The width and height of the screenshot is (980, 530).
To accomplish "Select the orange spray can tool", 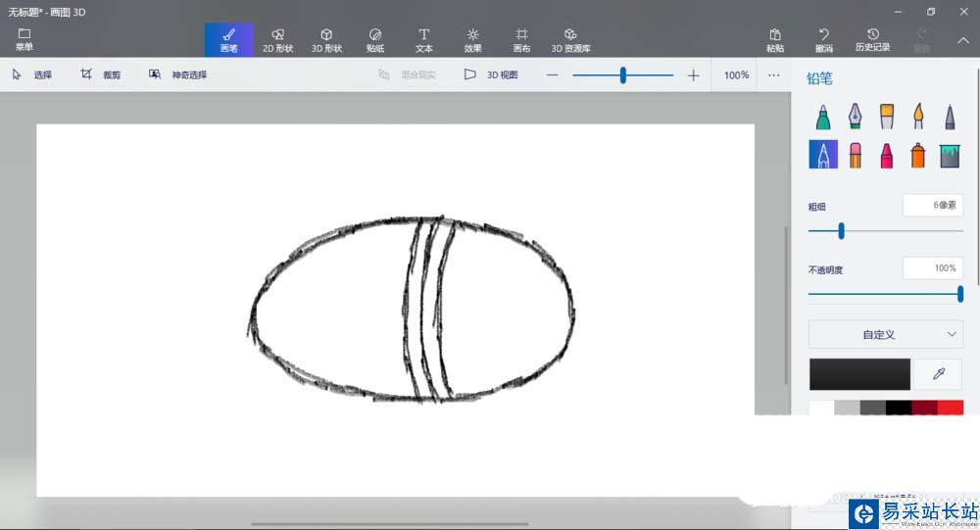I will click(x=917, y=155).
